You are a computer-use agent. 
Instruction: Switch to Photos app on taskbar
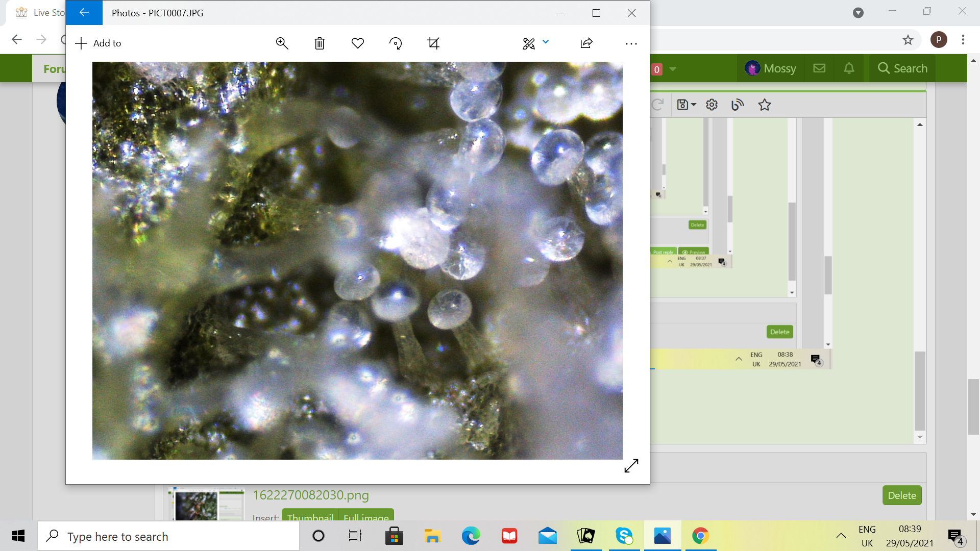tap(663, 536)
